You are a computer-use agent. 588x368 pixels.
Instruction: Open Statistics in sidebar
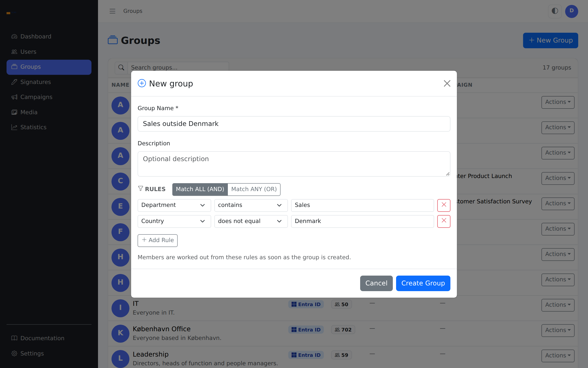(49, 127)
